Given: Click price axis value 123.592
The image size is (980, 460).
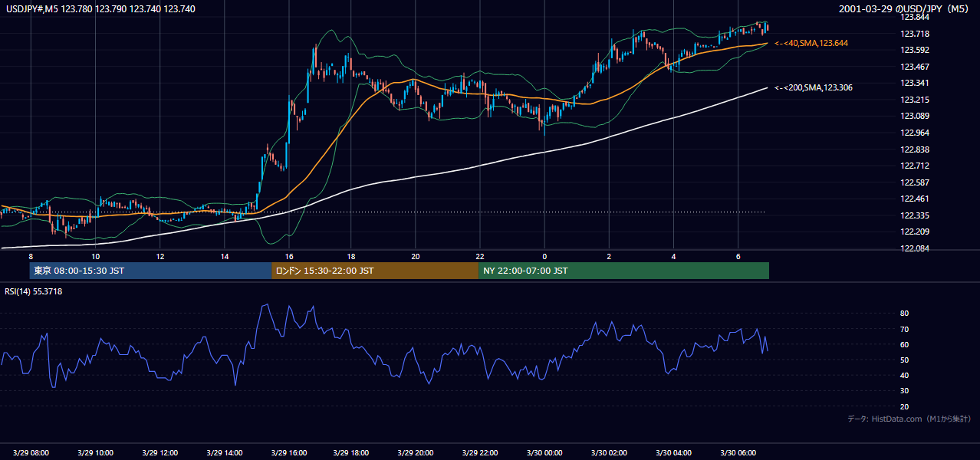Looking at the screenshot, I should coord(916,50).
